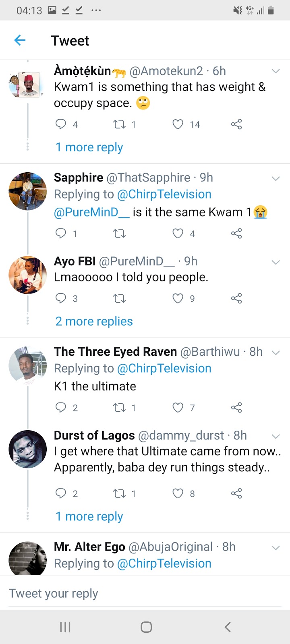Screen dimensions: 290x644
Task: Share Sapphire's tweet via share icon
Action: (x=236, y=233)
